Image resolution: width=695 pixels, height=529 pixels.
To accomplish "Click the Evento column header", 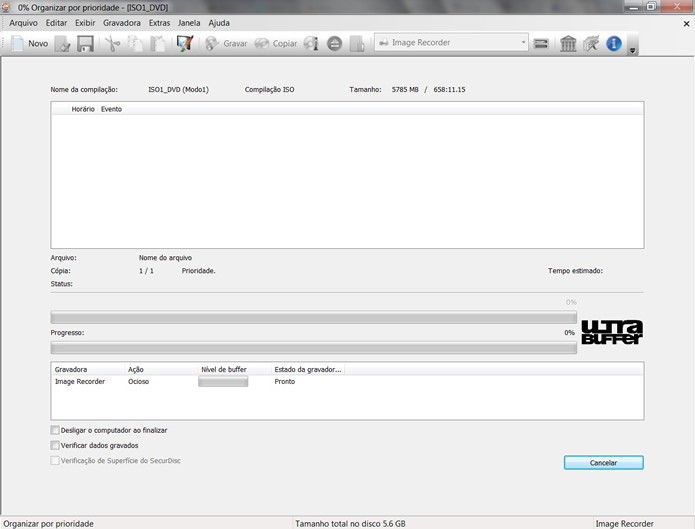I will coord(111,109).
